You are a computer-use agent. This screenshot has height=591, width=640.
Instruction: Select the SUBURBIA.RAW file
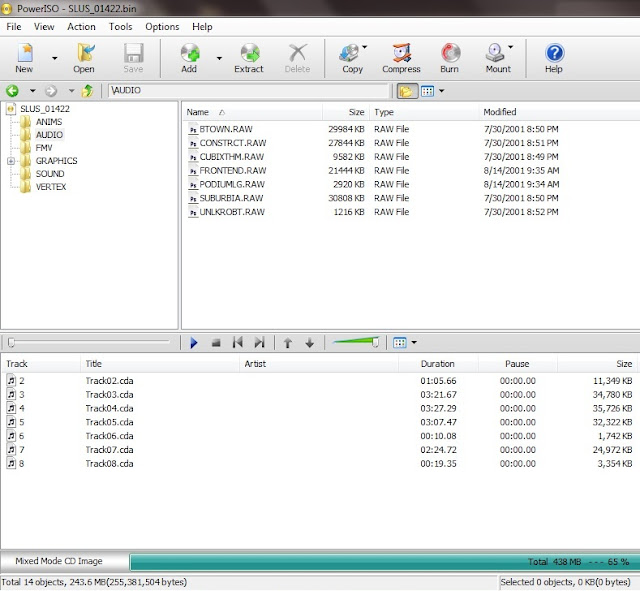231,198
